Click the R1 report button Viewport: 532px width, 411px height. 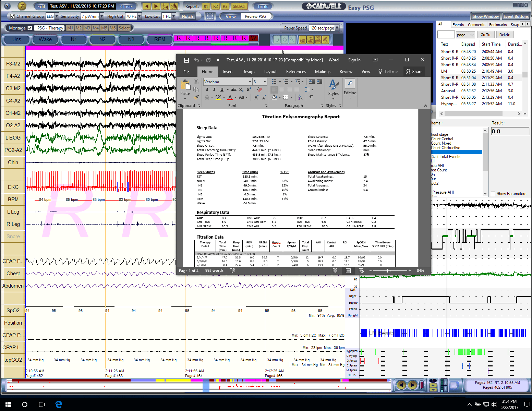(206, 6)
